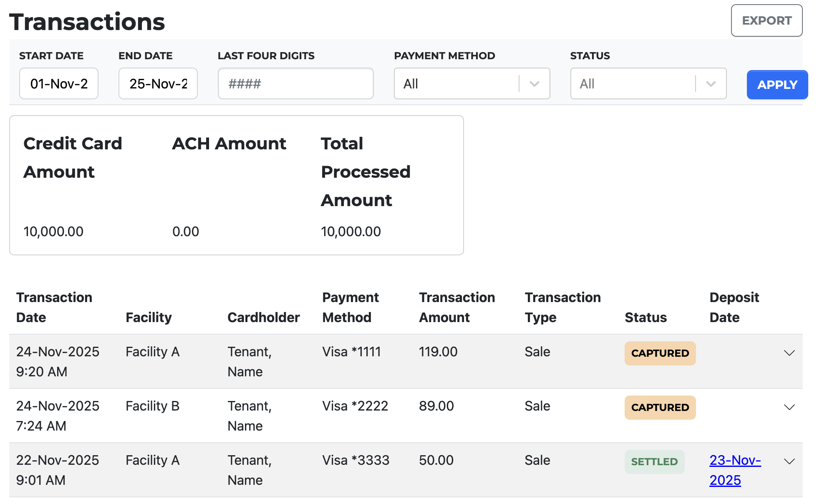Click the Transaction Date column header
817x504 pixels.
pyautogui.click(x=54, y=307)
